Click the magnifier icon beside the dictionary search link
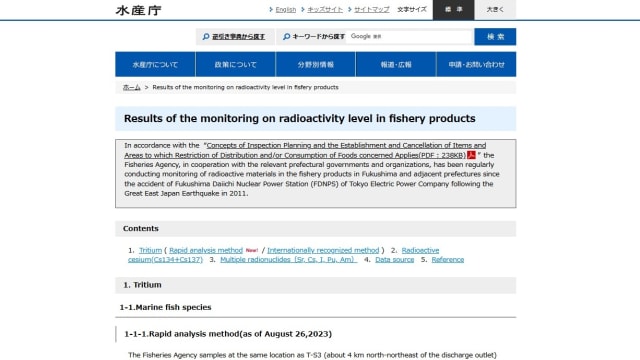This screenshot has width=640, height=360. point(206,37)
